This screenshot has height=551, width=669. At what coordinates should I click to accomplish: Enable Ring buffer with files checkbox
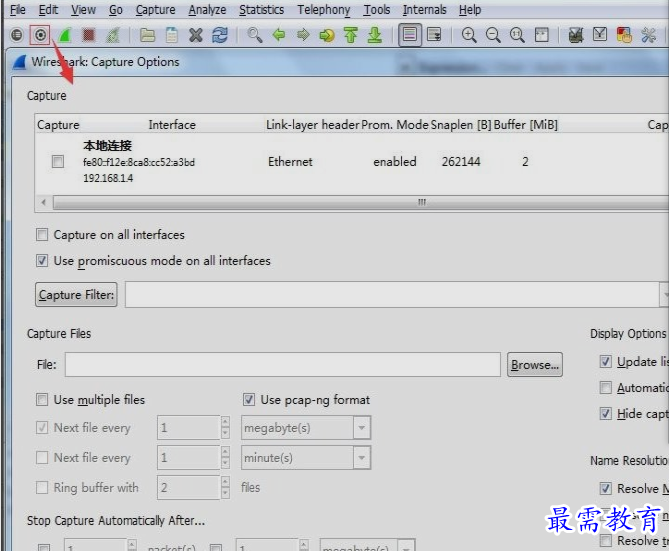point(42,487)
